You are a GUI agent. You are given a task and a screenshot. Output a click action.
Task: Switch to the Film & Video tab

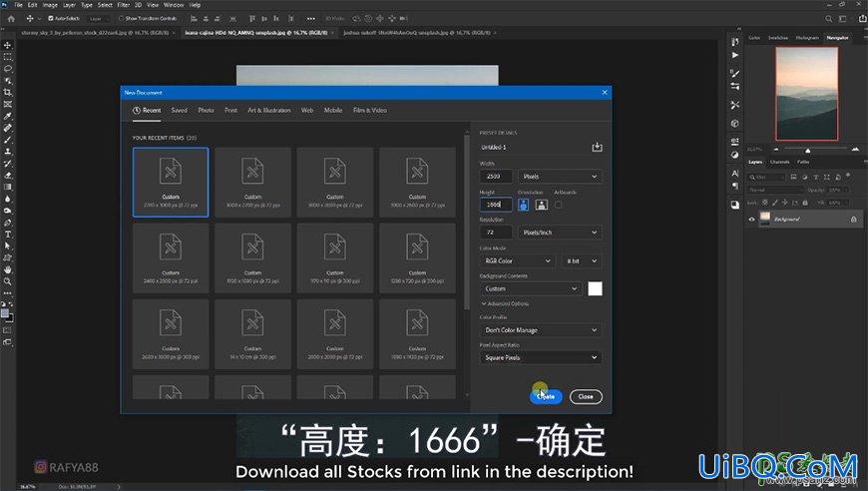pyautogui.click(x=370, y=110)
